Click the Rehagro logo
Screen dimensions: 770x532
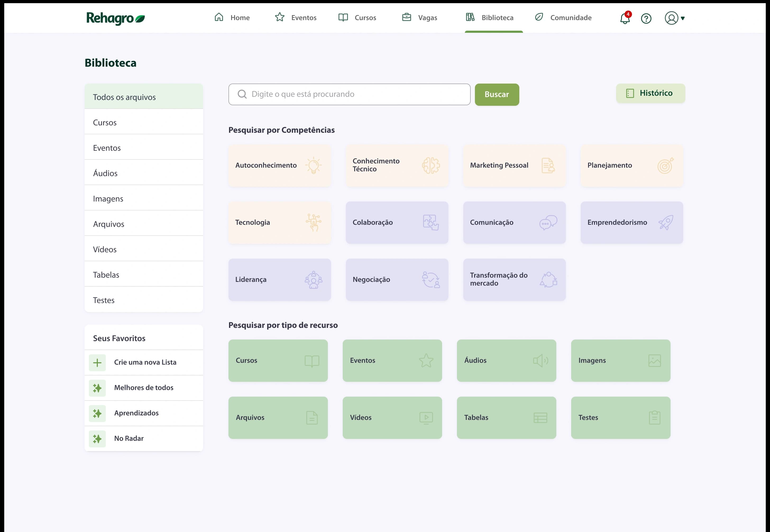coord(115,18)
